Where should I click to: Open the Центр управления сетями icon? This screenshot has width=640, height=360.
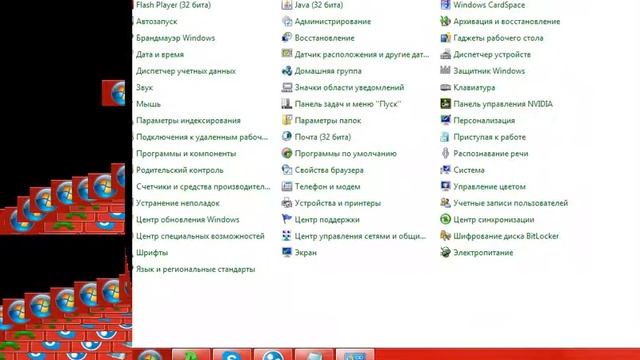click(287, 236)
